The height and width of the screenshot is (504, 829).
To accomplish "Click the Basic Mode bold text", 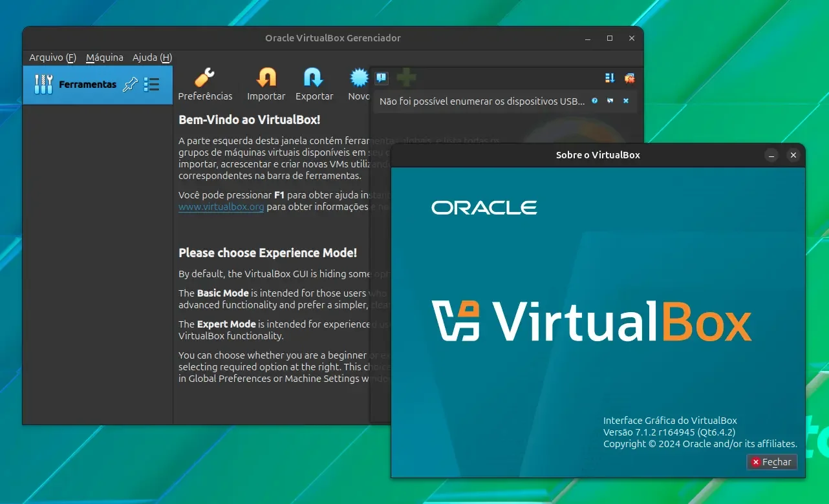I will pos(223,293).
